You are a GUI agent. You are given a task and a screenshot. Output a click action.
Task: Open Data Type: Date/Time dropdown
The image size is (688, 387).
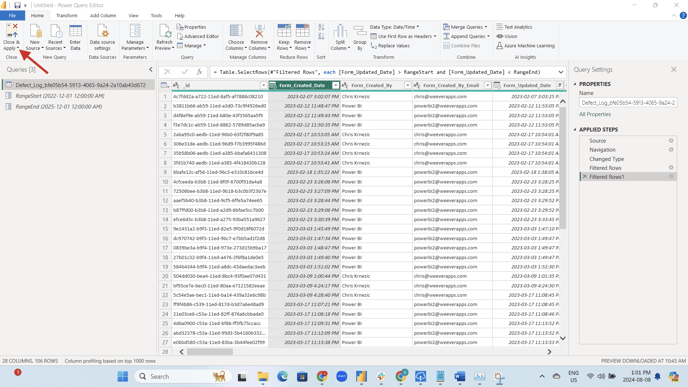394,27
